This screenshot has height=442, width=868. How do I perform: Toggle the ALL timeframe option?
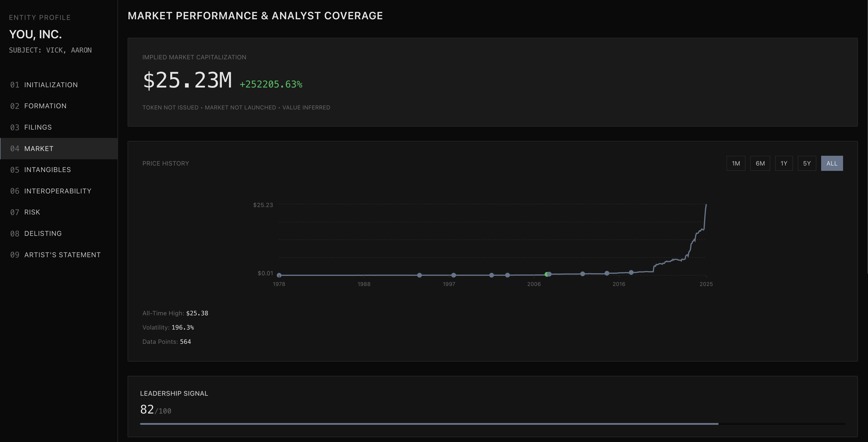click(832, 163)
